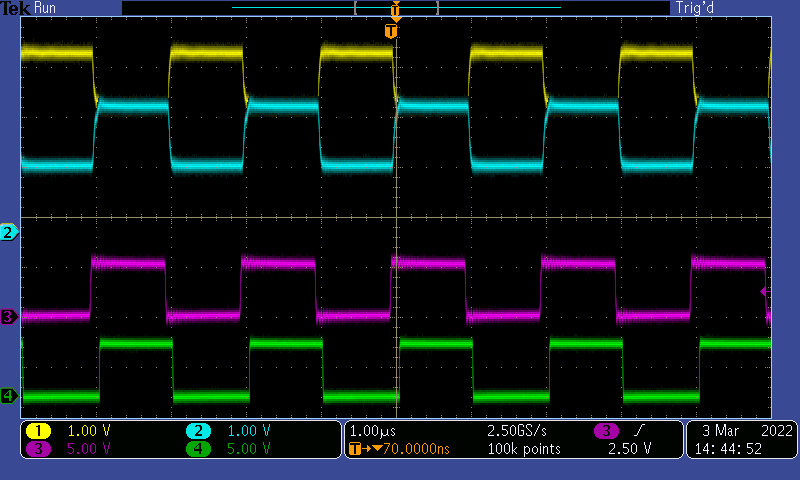Click the channel 4 green badge
This screenshot has width=800, height=480.
click(x=199, y=449)
